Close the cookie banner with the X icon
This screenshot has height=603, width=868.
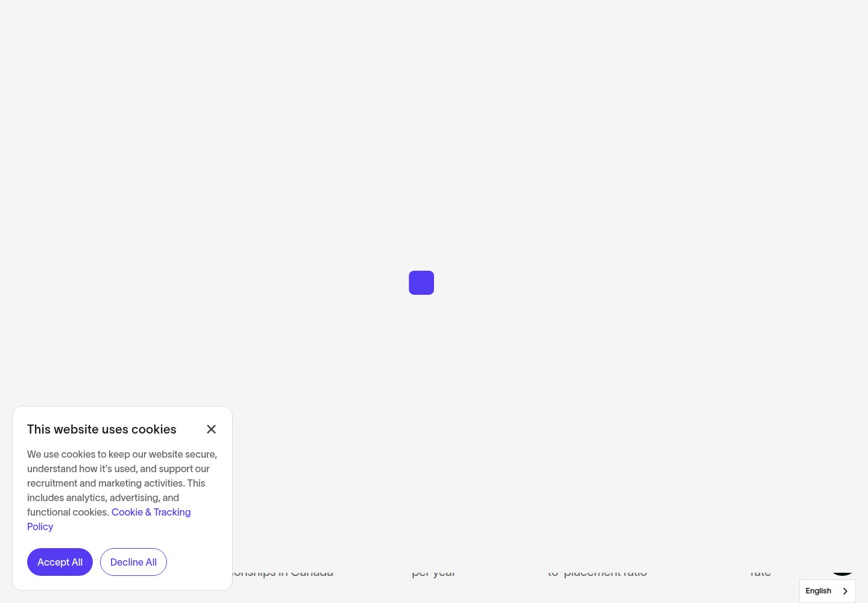click(211, 429)
